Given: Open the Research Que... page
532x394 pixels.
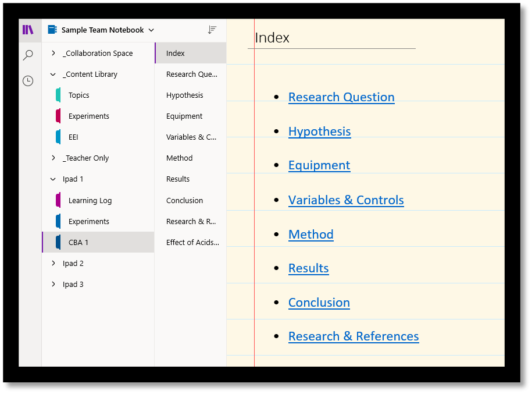Looking at the screenshot, I should pos(191,74).
